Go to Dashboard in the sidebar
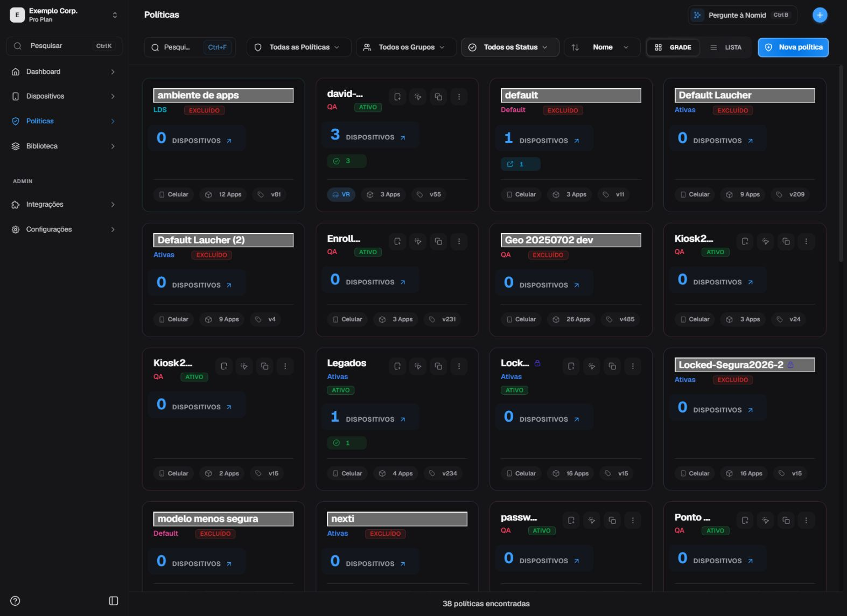This screenshot has width=847, height=616. coord(64,72)
